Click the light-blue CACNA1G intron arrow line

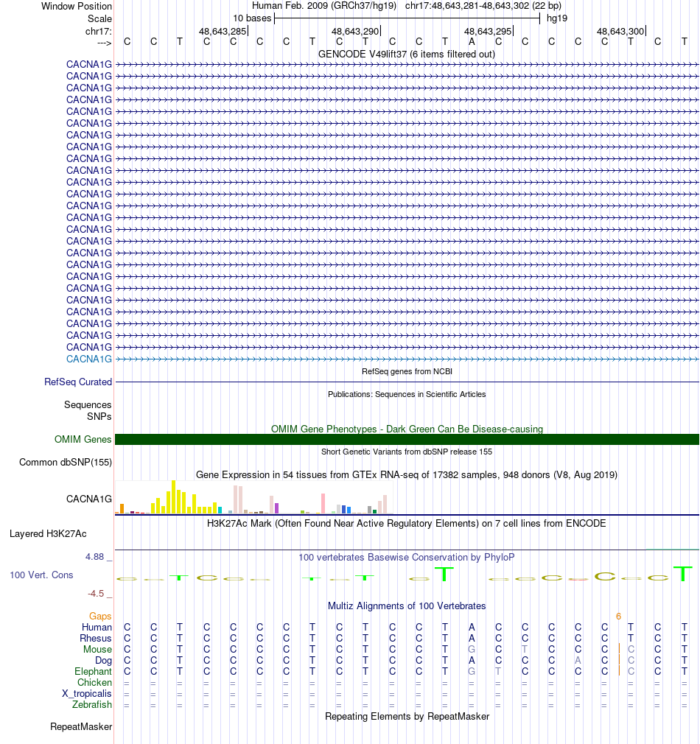(407, 359)
